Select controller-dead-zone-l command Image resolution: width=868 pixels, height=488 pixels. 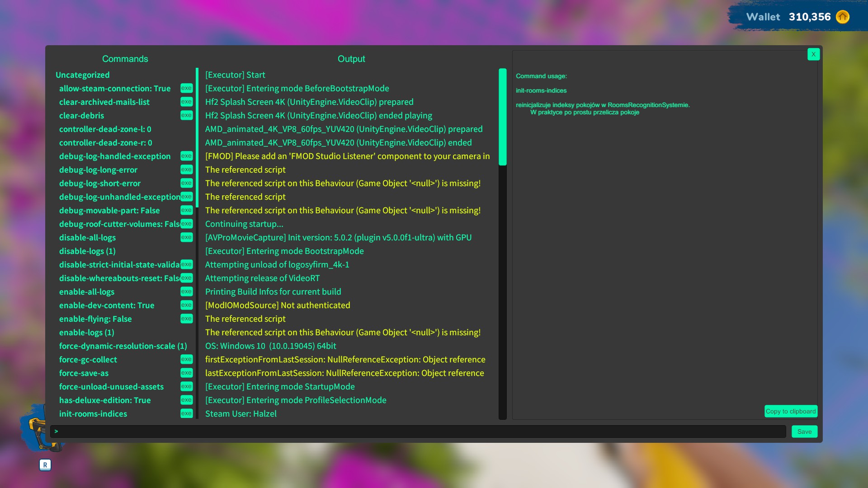tap(105, 129)
